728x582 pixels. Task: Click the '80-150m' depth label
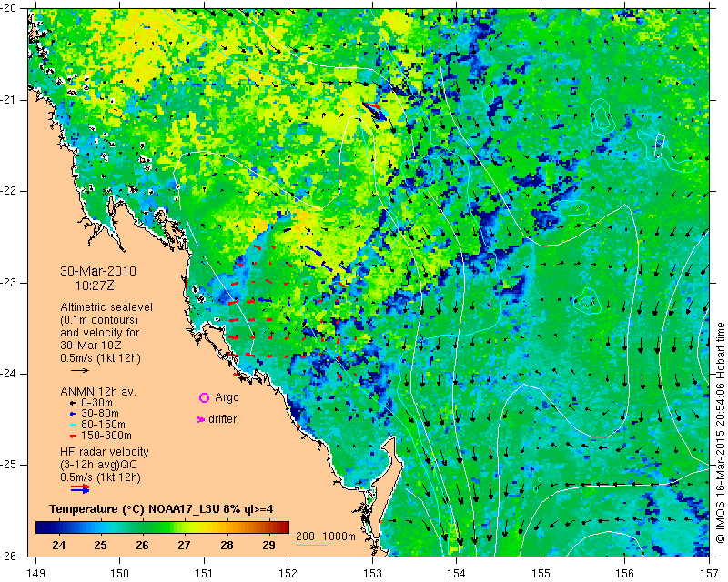pyautogui.click(x=103, y=425)
